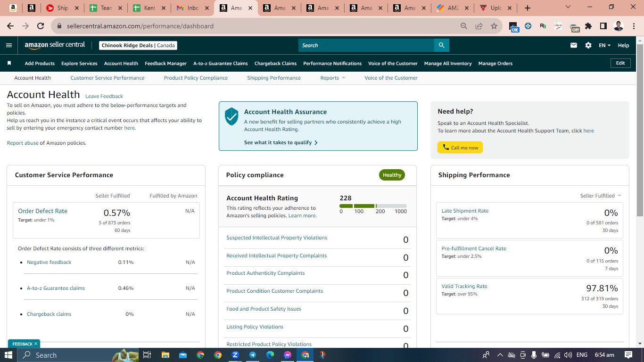
Task: Click the Account Health Rating progress bar
Action: (x=373, y=206)
